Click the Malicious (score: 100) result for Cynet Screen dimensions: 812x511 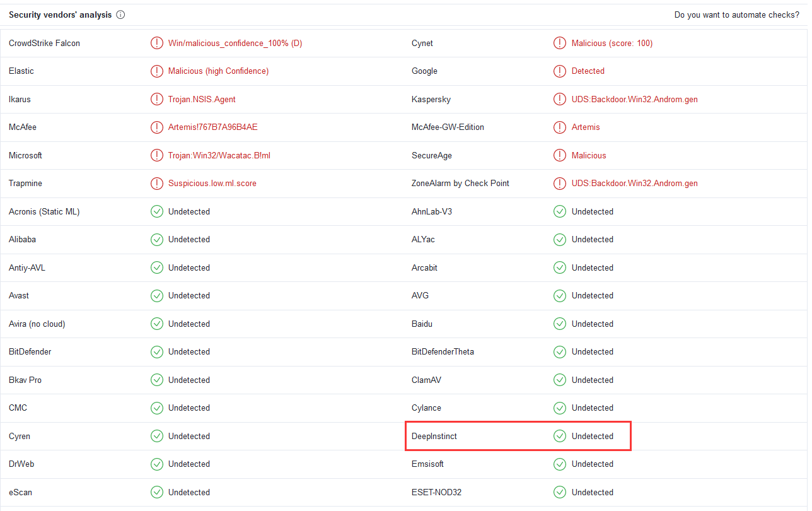[612, 44]
